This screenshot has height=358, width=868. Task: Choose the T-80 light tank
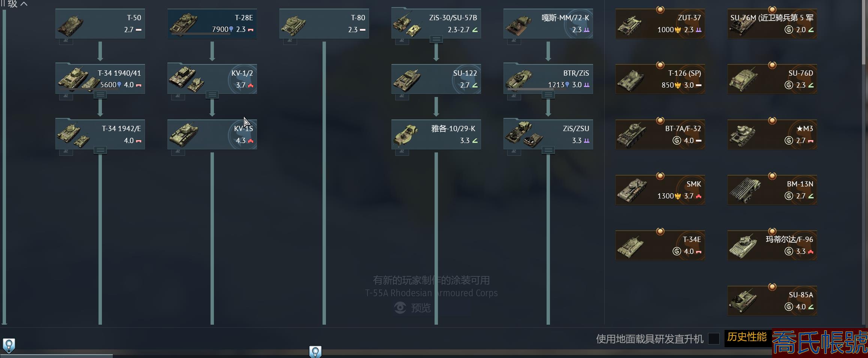tap(324, 24)
